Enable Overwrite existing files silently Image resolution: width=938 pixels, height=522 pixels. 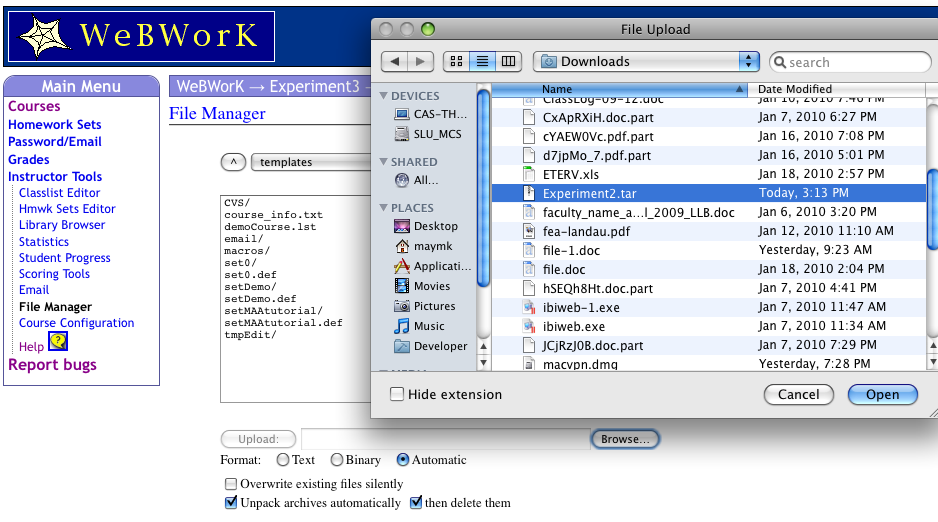click(x=231, y=484)
